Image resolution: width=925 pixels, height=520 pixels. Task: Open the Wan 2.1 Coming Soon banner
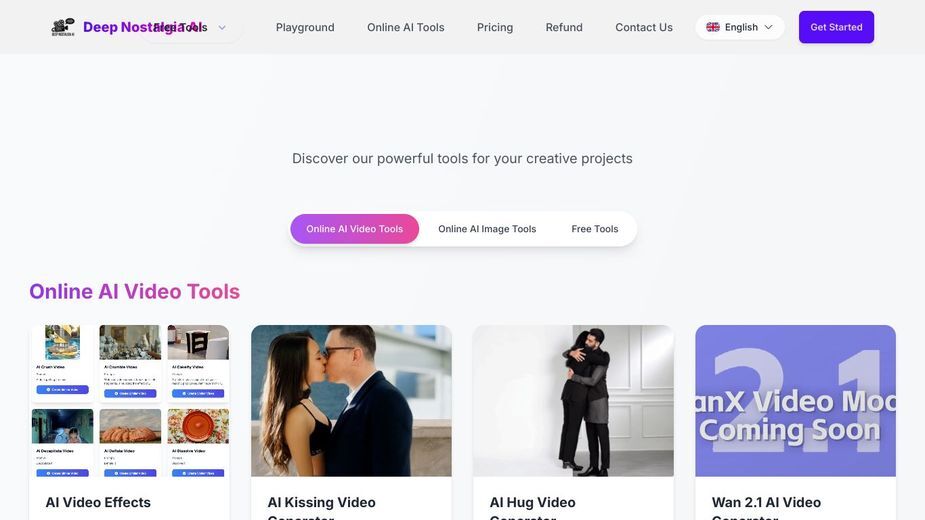[795, 401]
